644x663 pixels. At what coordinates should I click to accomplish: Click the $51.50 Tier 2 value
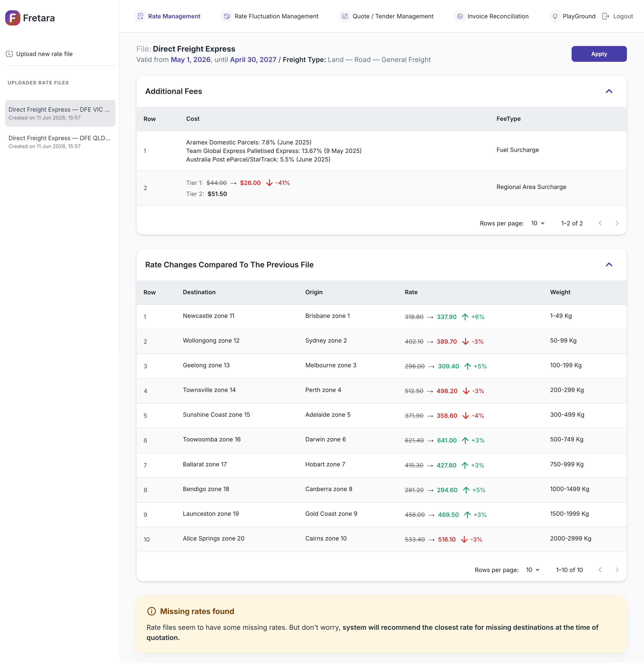click(x=217, y=194)
